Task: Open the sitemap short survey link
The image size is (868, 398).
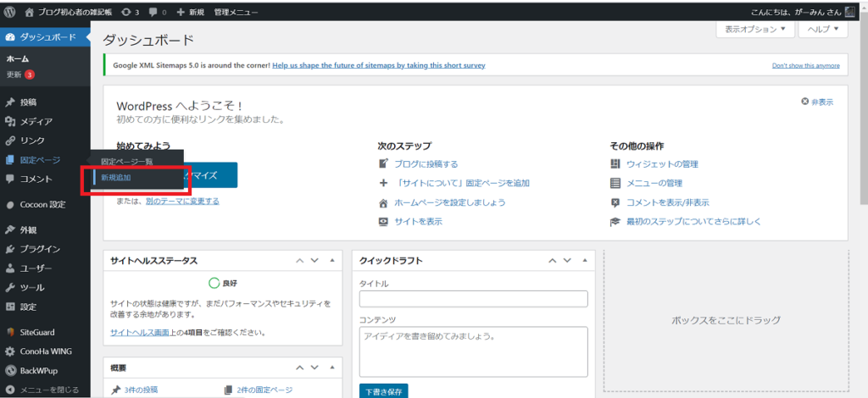Action: [379, 65]
